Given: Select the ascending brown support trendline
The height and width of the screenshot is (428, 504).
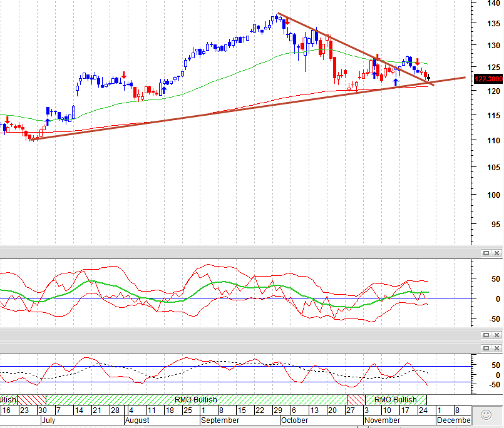Looking at the screenshot, I should point(247,109).
